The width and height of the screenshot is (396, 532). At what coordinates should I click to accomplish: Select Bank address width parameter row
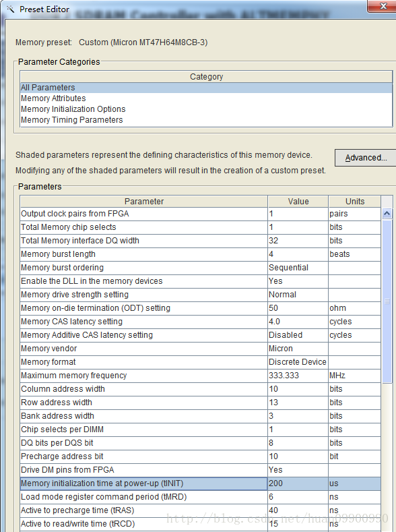(200, 416)
